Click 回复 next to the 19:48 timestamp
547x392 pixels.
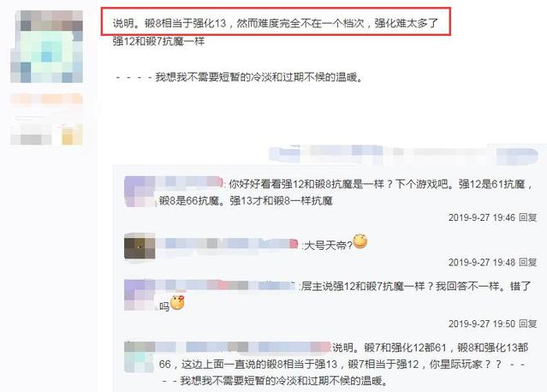[528, 262]
